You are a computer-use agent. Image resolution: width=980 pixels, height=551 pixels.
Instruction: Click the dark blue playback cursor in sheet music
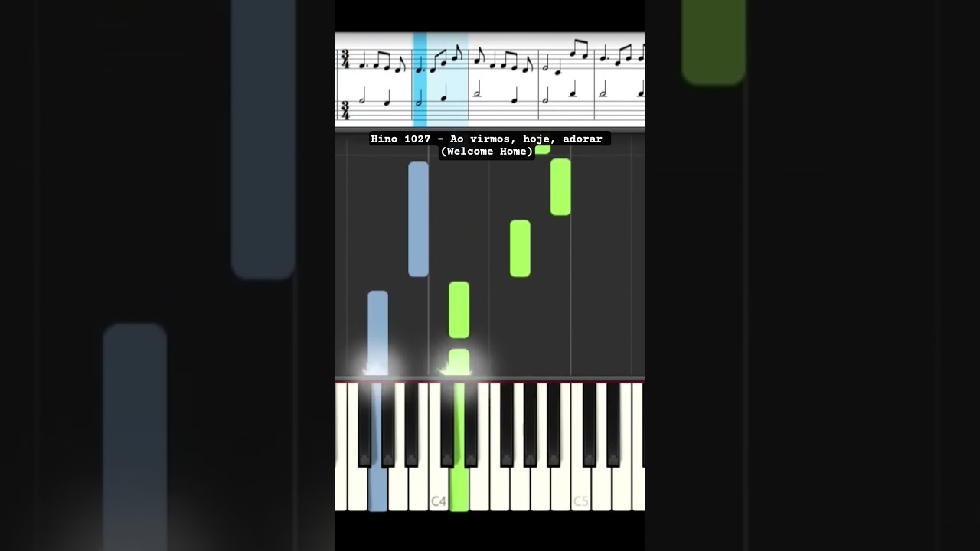(x=420, y=80)
